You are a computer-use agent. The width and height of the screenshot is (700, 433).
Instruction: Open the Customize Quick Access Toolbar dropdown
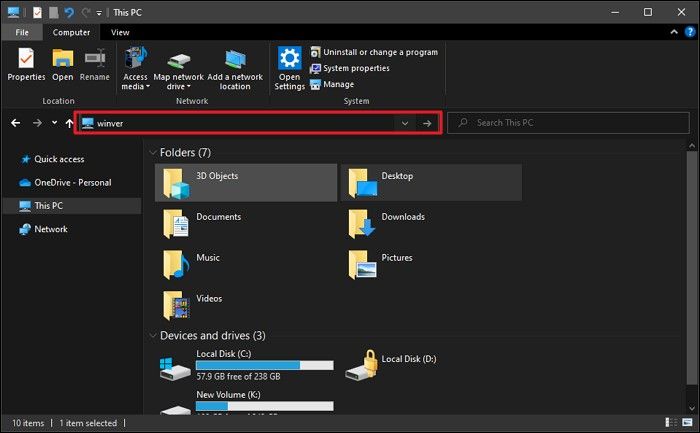[99, 13]
